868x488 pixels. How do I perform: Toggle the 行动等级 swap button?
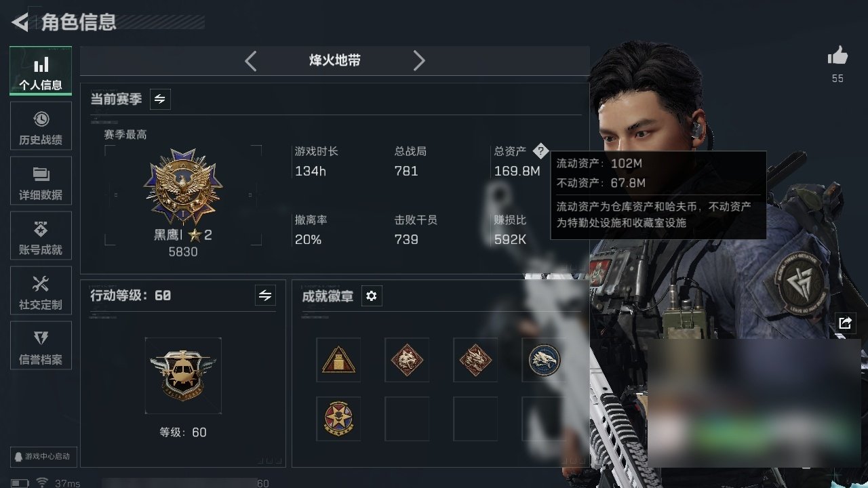(x=265, y=296)
